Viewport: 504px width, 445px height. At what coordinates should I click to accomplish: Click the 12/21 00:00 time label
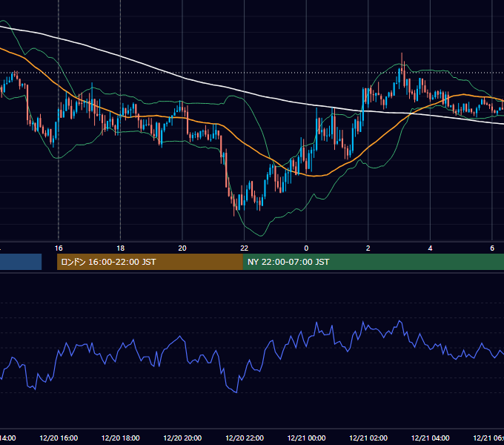(x=306, y=438)
